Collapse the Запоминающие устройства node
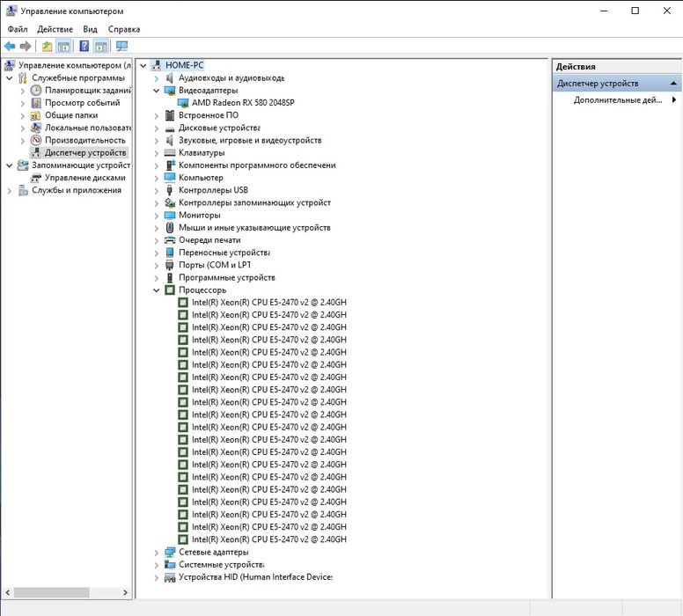The height and width of the screenshot is (616, 683). click(9, 165)
